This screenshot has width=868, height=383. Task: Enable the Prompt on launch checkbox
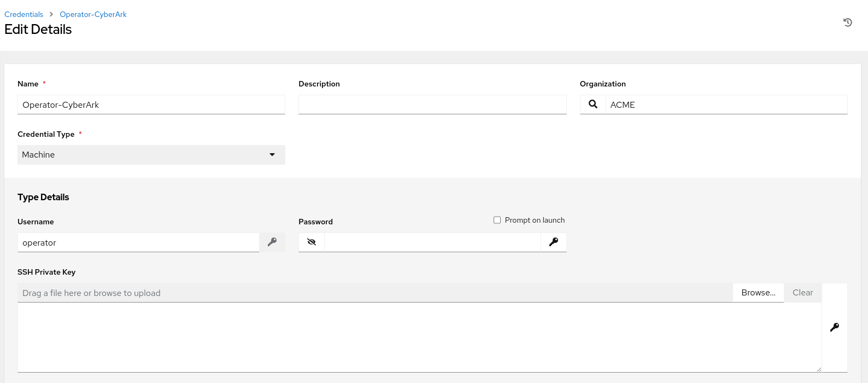497,220
